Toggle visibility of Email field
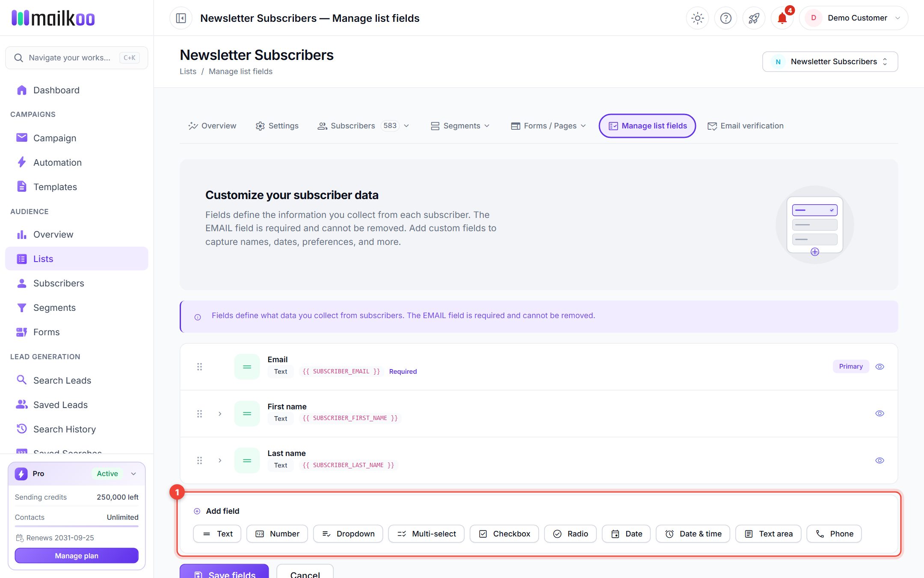This screenshot has height=578, width=924. coord(880,366)
